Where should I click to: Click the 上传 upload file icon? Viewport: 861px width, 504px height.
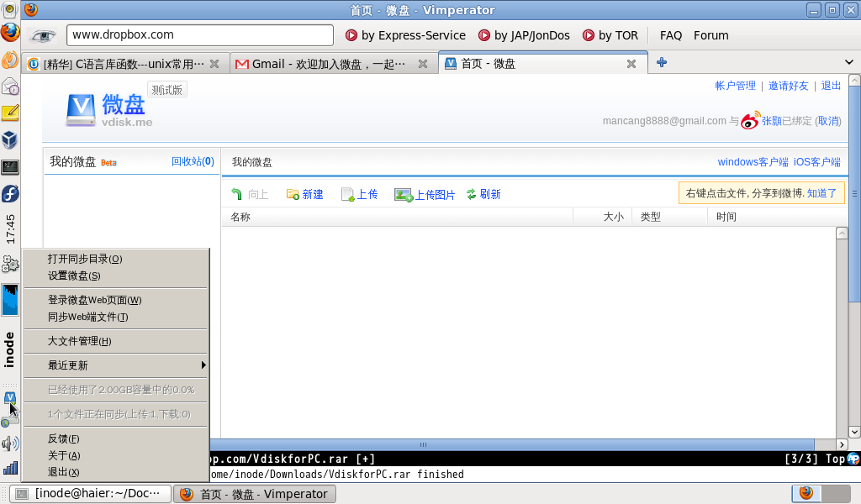[347, 194]
